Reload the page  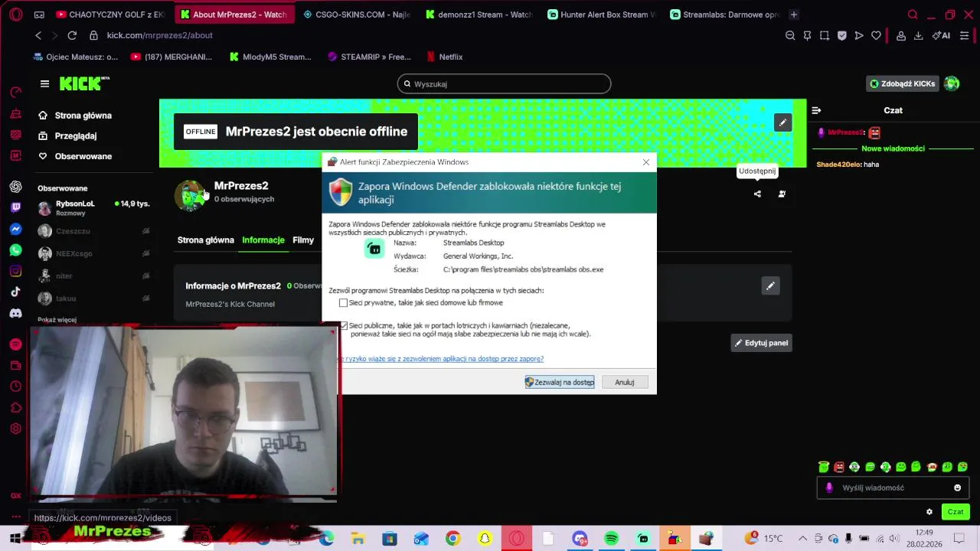point(72,35)
